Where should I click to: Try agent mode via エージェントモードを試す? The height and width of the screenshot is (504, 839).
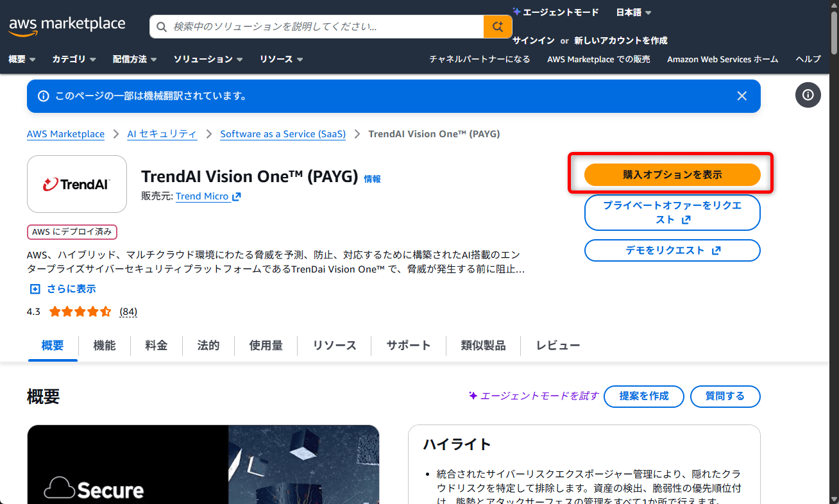534,396
